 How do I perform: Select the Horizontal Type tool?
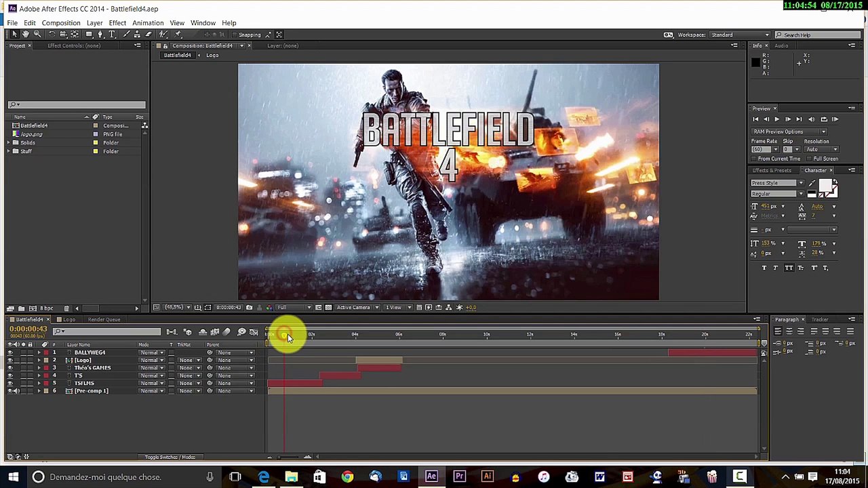point(113,35)
